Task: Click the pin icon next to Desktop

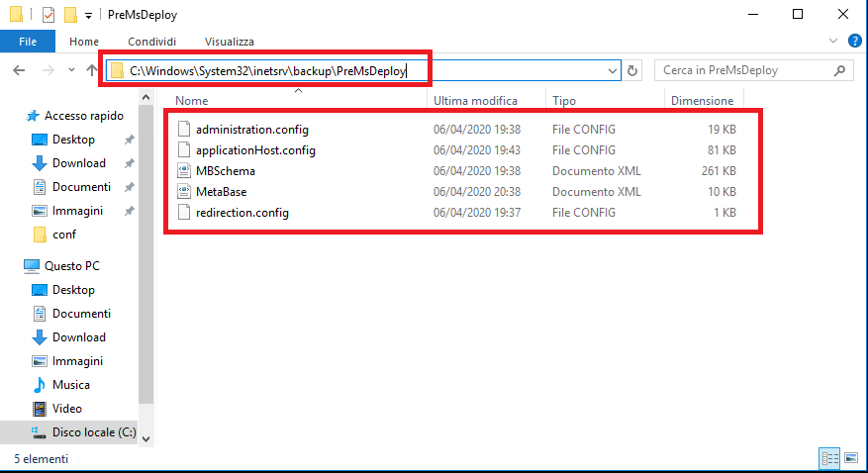Action: (129, 140)
